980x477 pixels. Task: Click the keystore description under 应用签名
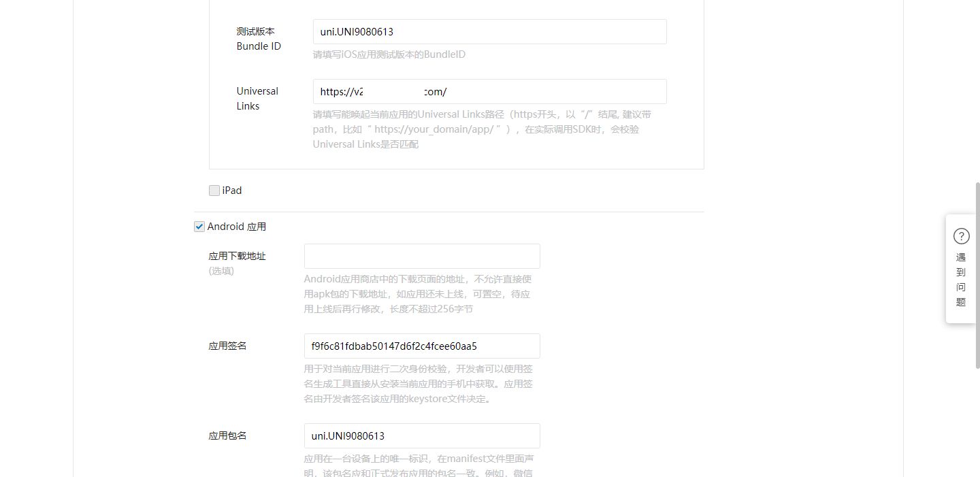pos(418,384)
